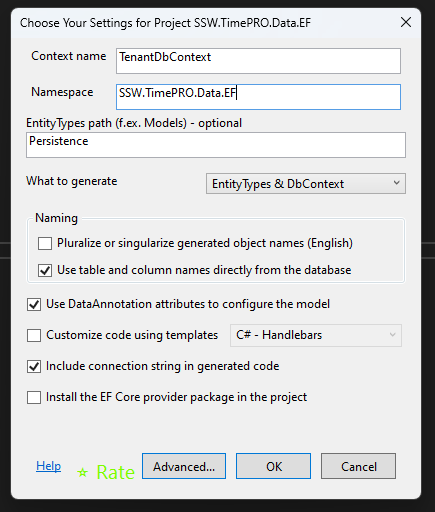The height and width of the screenshot is (512, 435).
Task: Click the dialog title bar text
Action: tap(165, 23)
